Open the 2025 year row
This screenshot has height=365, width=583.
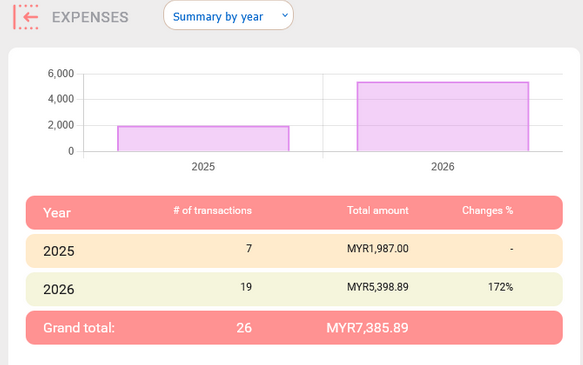pos(294,251)
